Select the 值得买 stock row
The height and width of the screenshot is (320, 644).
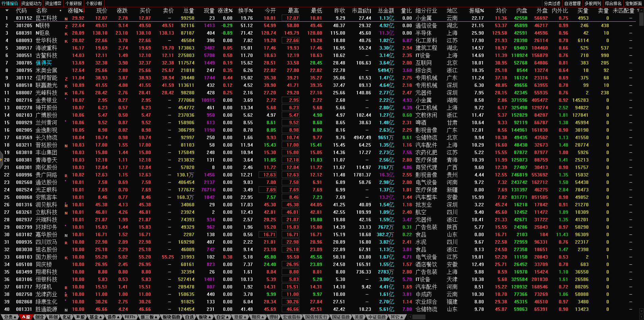tap(44, 63)
